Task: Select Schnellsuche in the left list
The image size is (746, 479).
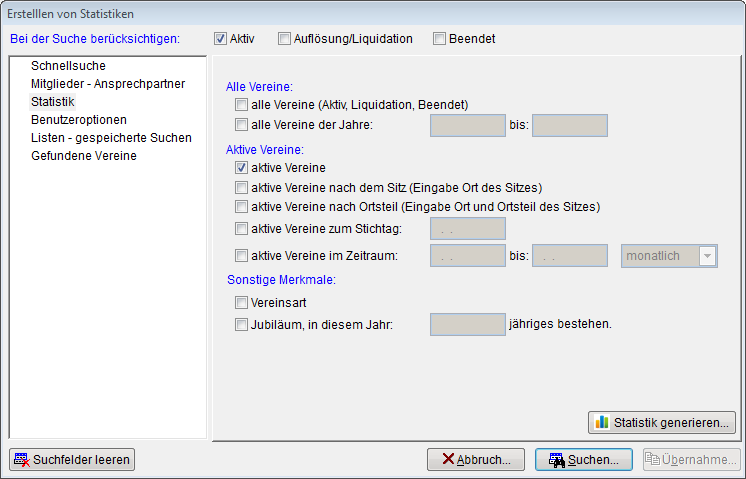Action: [68, 66]
